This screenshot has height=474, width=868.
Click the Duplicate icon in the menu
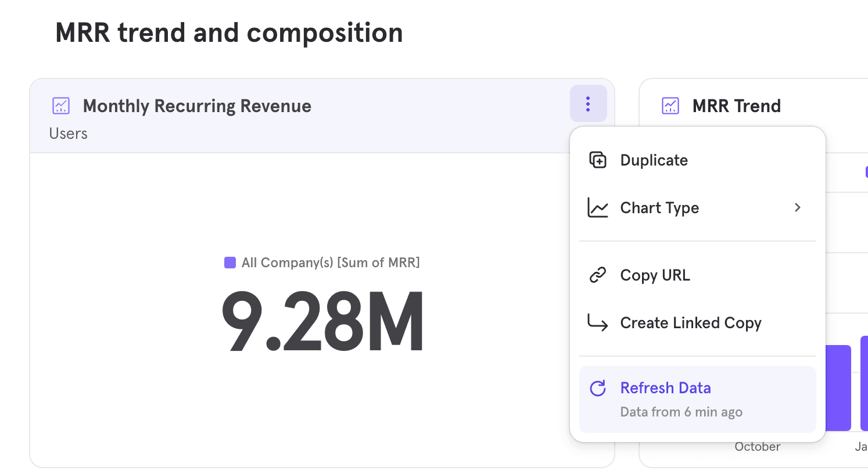point(598,160)
